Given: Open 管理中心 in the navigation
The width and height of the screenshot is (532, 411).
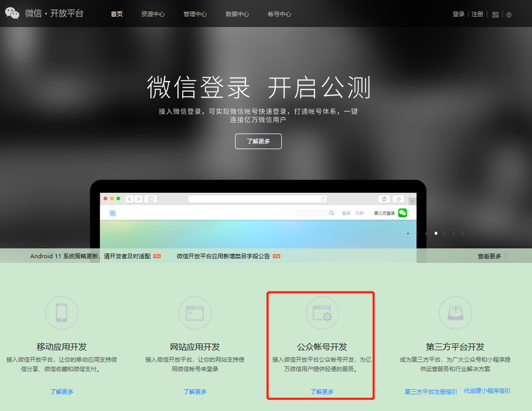Looking at the screenshot, I should 195,14.
